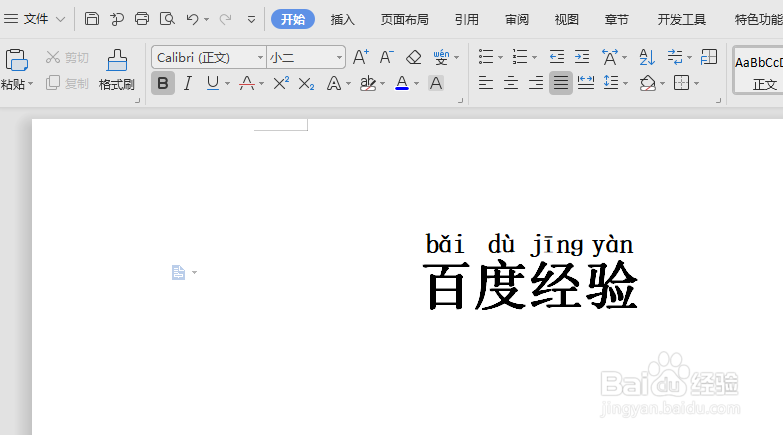
Task: Switch to the 引用 tab
Action: tap(466, 19)
